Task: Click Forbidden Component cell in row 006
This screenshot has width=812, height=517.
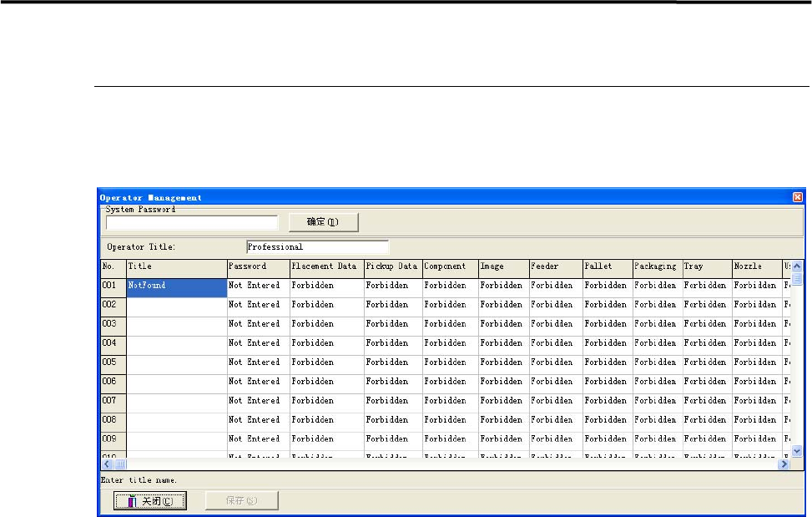Action: click(x=449, y=382)
